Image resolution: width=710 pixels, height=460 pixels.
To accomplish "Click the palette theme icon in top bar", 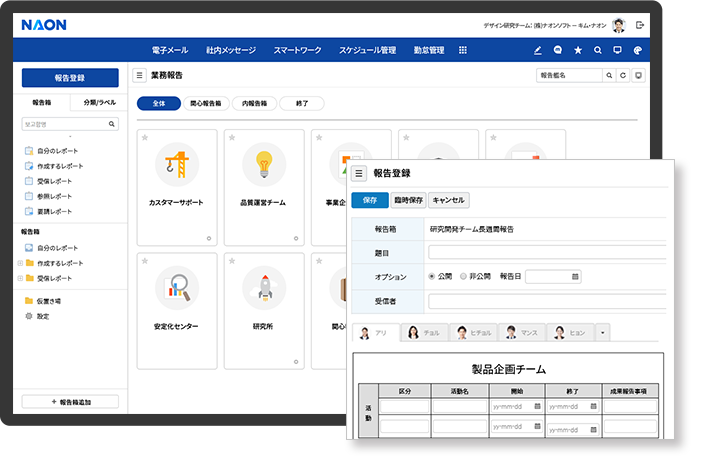I will click(638, 50).
